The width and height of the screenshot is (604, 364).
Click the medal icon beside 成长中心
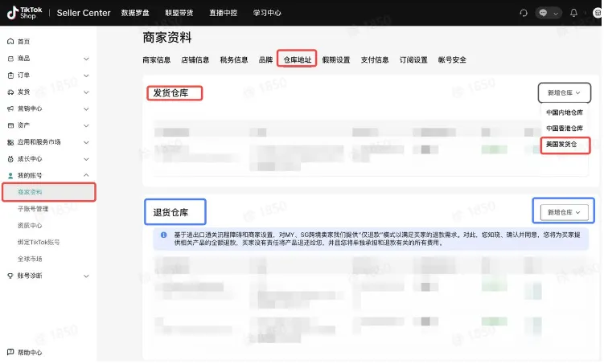coord(10,159)
